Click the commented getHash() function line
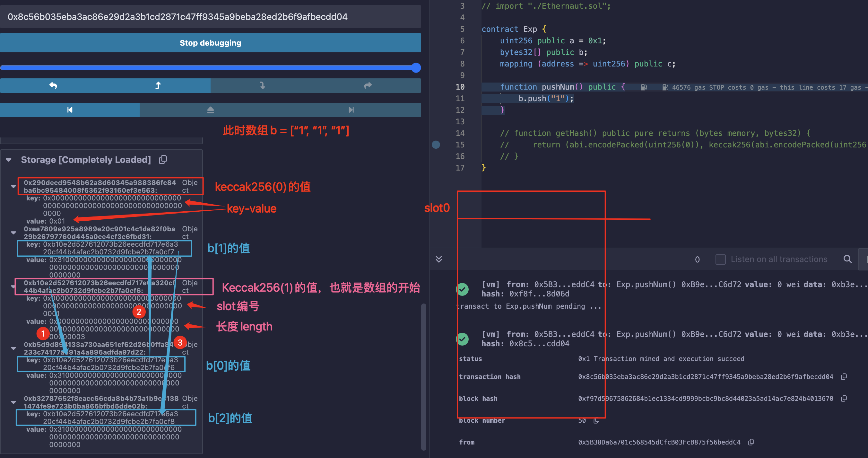868x458 pixels. 655,133
